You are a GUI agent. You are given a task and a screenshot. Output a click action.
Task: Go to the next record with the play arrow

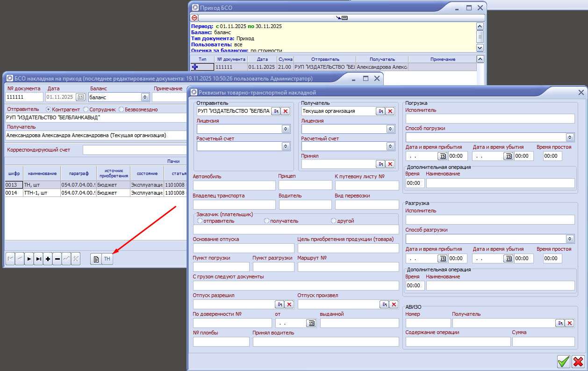click(x=29, y=259)
